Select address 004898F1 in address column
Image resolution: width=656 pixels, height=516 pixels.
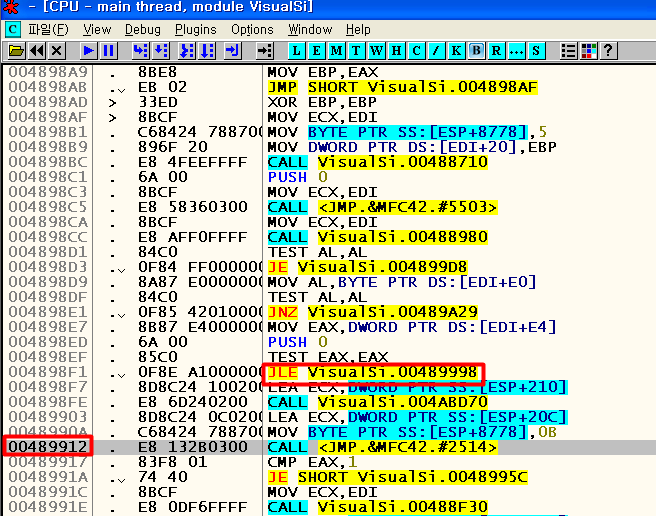(48, 372)
